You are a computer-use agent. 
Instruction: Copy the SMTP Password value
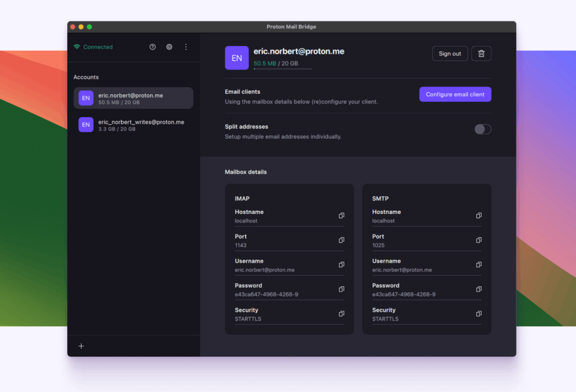click(x=479, y=289)
